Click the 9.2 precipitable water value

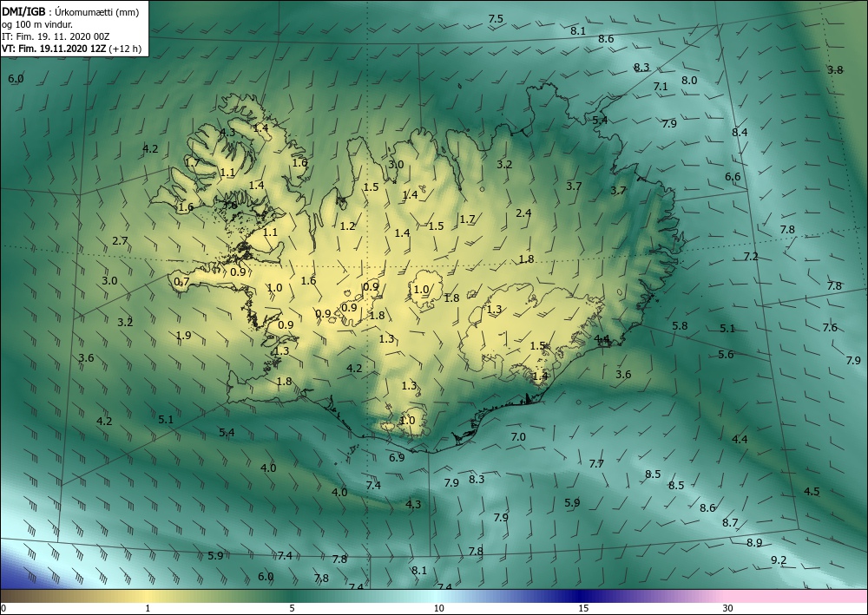pyautogui.click(x=779, y=560)
